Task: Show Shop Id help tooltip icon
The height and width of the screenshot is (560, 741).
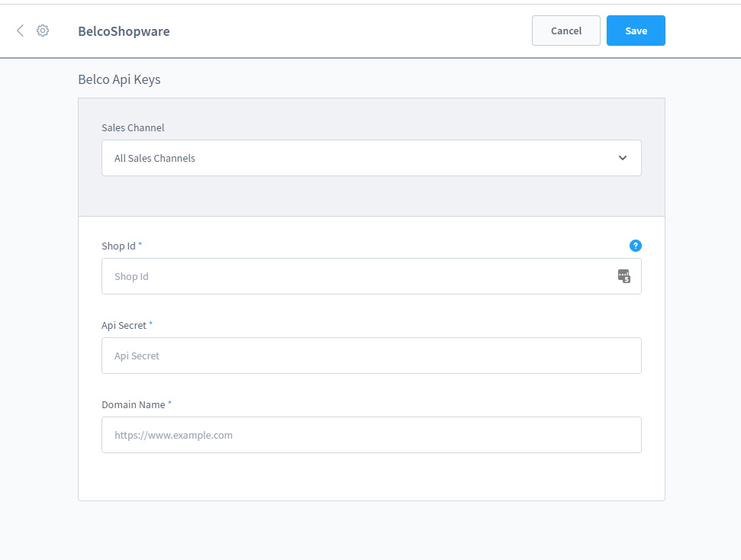Action: 635,246
